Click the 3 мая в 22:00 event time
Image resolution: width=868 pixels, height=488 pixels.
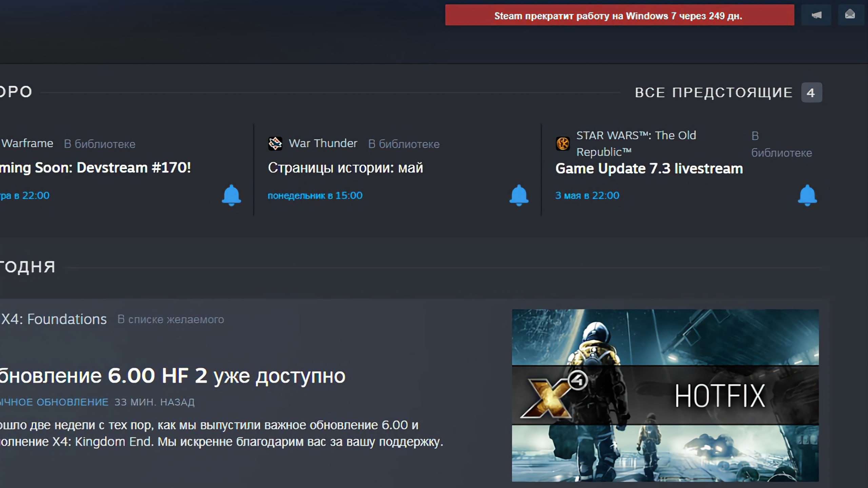click(x=587, y=196)
